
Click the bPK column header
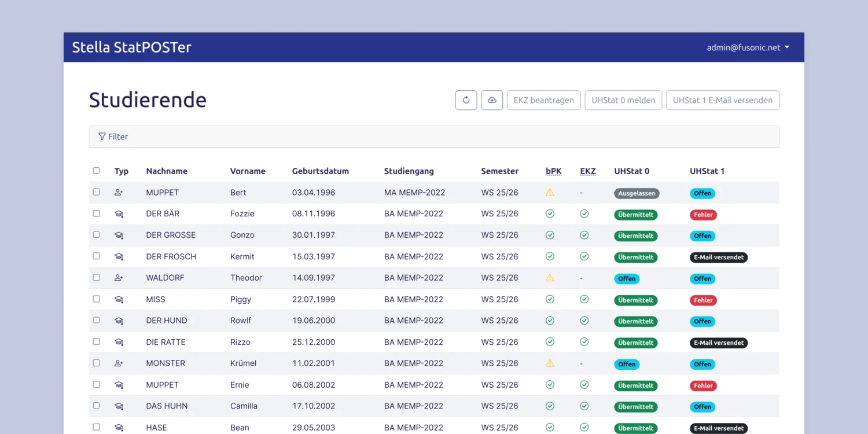[x=554, y=171]
